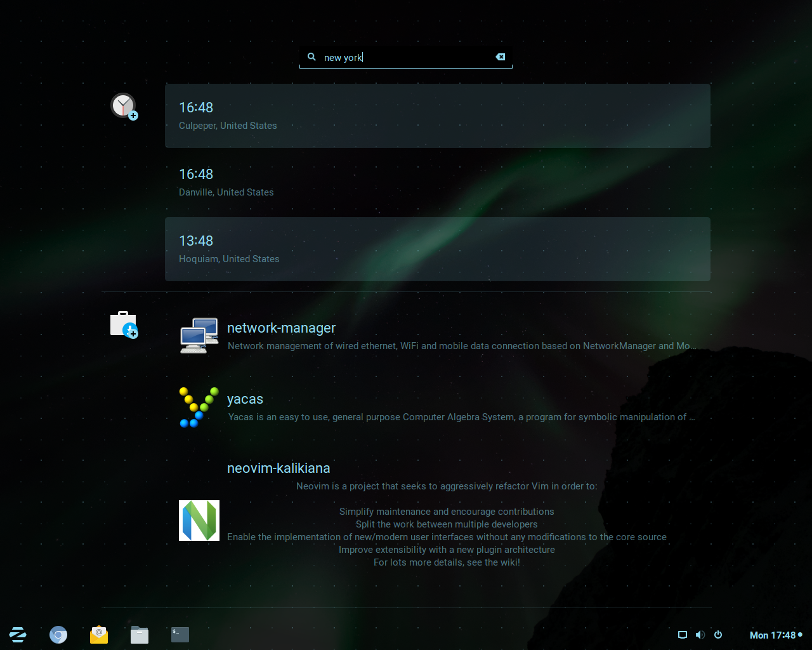
Task: Open the mail client from taskbar
Action: point(99,634)
